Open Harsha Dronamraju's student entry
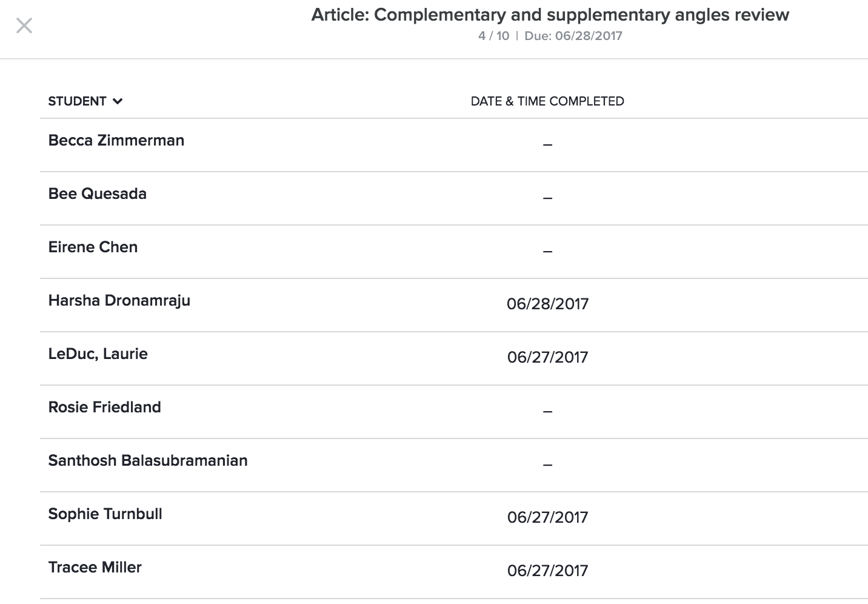 [x=119, y=300]
